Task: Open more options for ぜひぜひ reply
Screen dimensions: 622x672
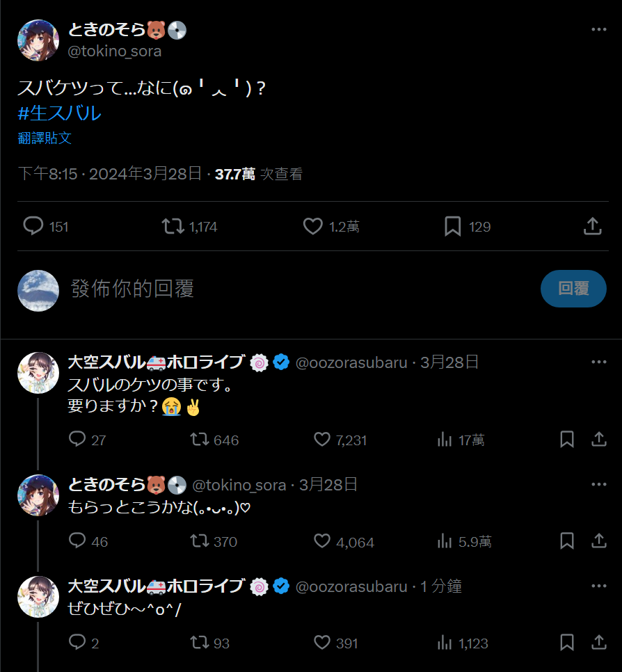Action: click(598, 586)
